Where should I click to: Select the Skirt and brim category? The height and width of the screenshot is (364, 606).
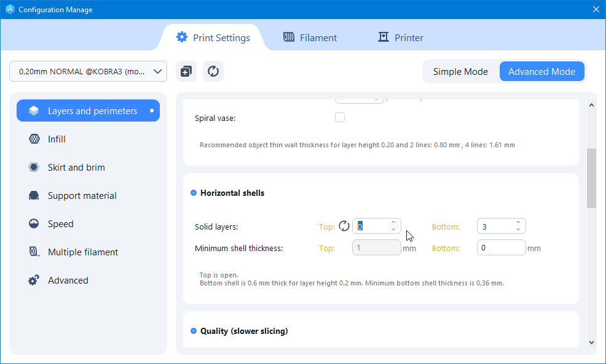tap(88, 167)
